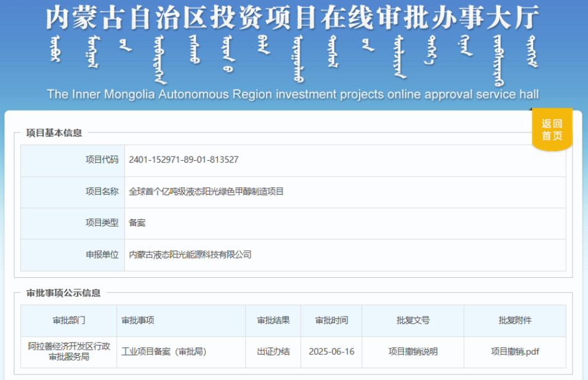Viewport: 588px width, 380px height.
Task: Click the 审批事项公示信息 section heading
Action: [63, 293]
